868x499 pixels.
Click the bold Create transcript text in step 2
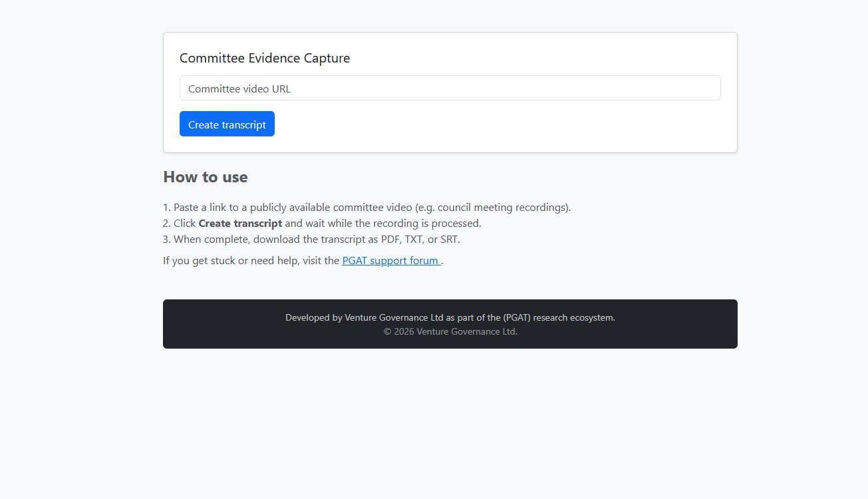tap(240, 224)
